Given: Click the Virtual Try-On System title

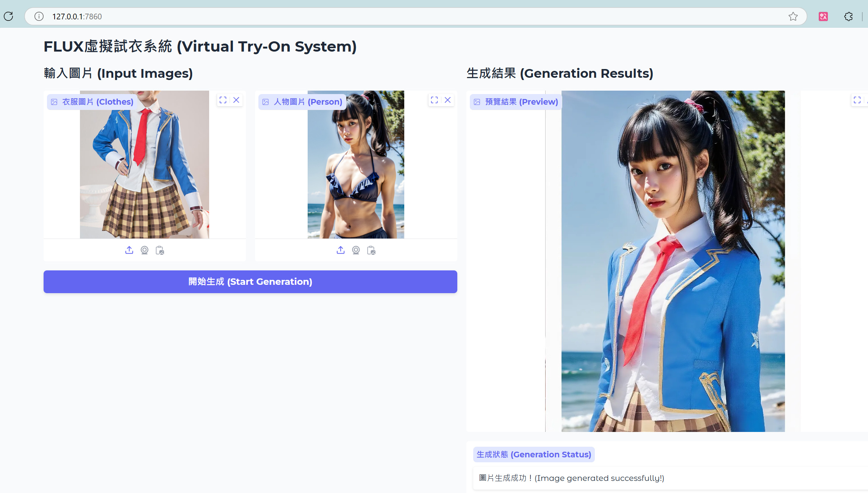Looking at the screenshot, I should (x=200, y=47).
